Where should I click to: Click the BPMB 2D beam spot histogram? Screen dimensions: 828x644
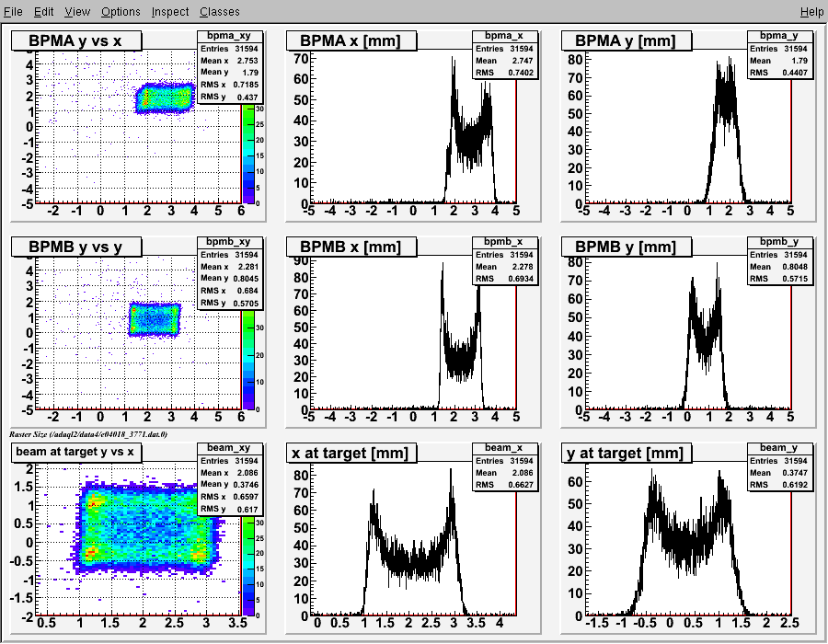click(x=155, y=319)
